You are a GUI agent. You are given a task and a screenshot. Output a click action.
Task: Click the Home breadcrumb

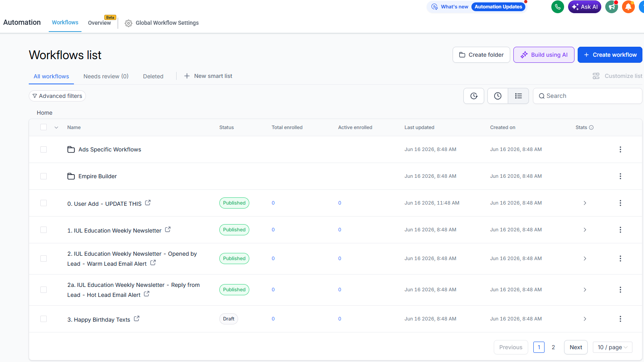tap(45, 113)
